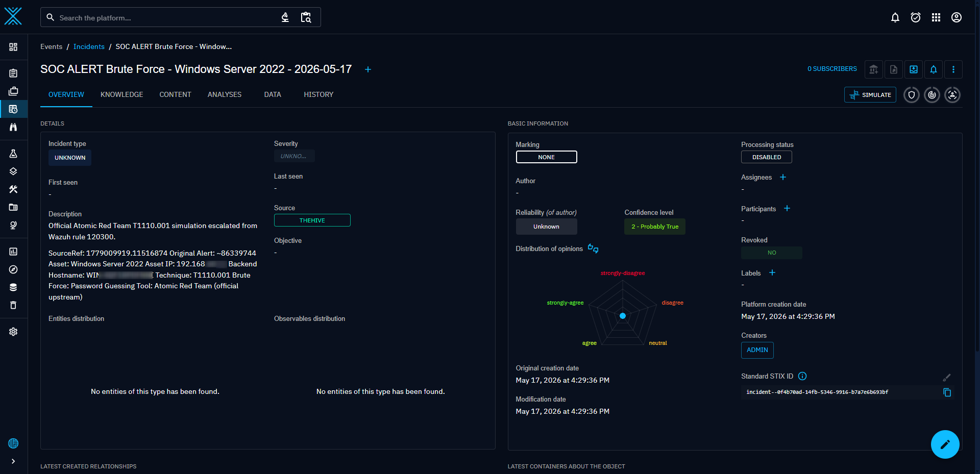Open the Cases briefcase sidebar icon
980x474 pixels.
click(13, 91)
